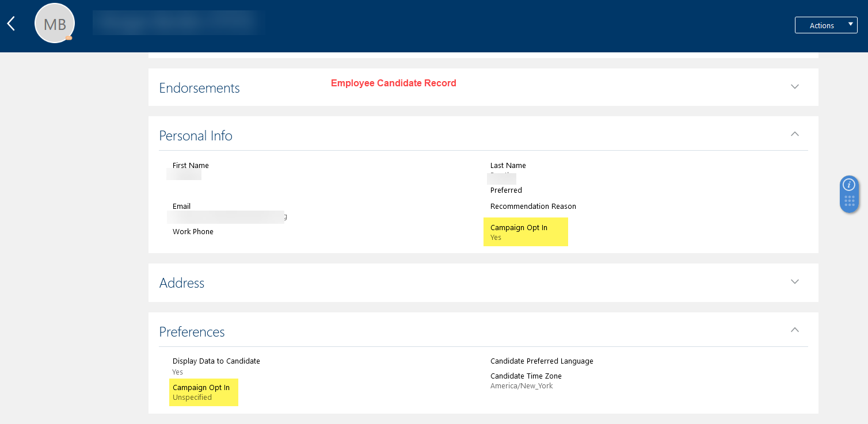
Task: Select the Personal Info section header
Action: click(x=196, y=136)
